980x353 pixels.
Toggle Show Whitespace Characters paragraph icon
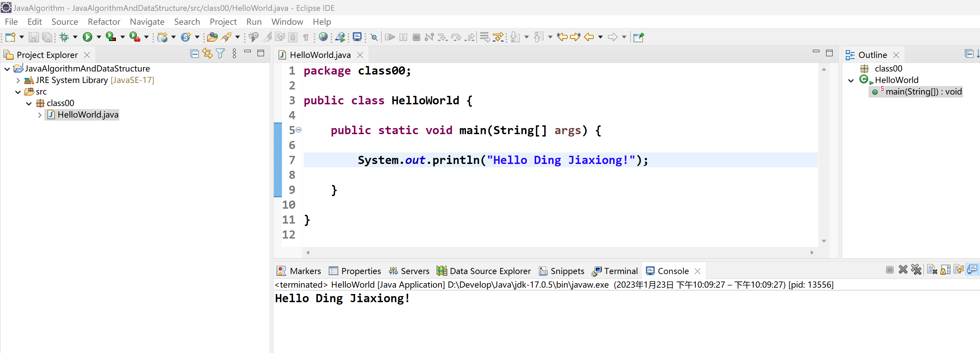click(x=306, y=37)
